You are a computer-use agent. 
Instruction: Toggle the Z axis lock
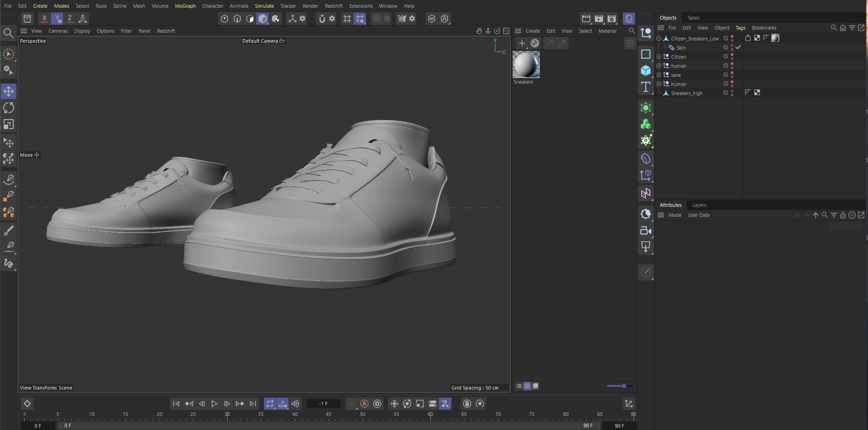point(70,19)
